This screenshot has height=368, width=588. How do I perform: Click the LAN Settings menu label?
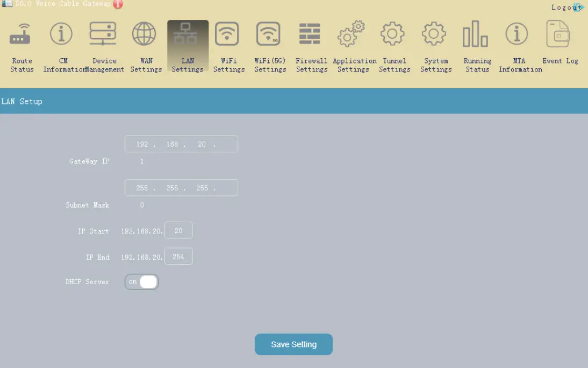click(188, 65)
